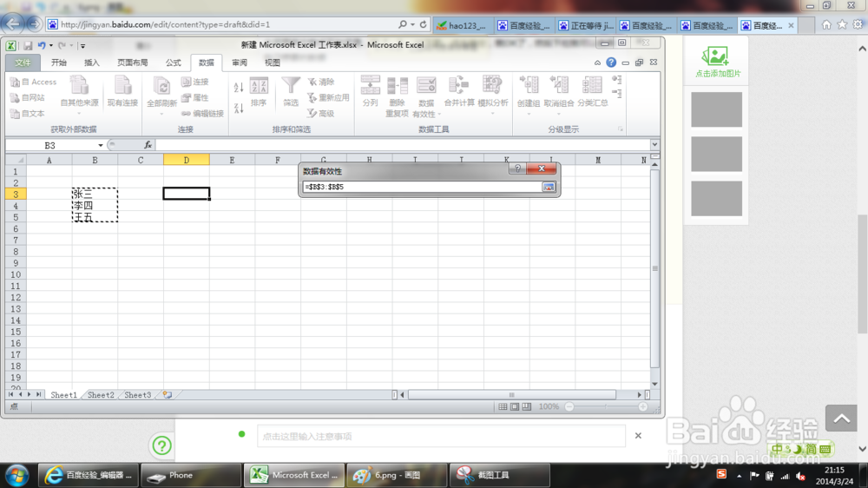Switch to the 插入 ribbon tab
Screen dimensions: 868x488
tap(91, 63)
